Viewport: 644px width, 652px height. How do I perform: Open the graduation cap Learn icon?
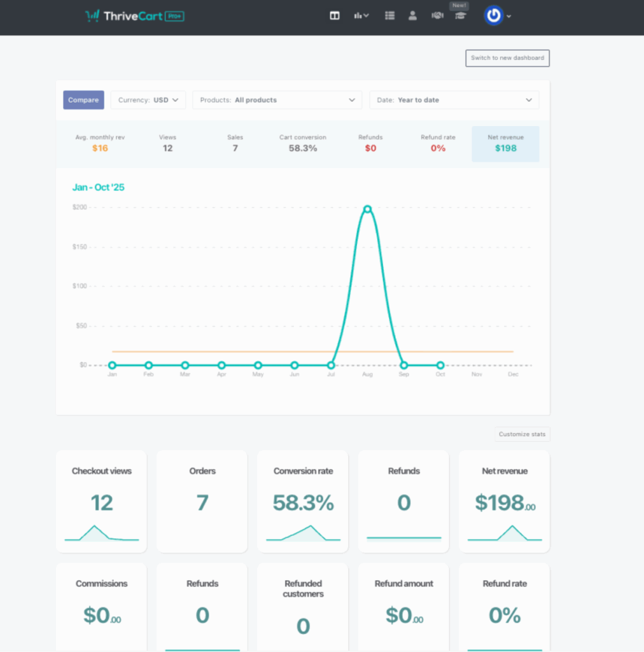click(460, 16)
